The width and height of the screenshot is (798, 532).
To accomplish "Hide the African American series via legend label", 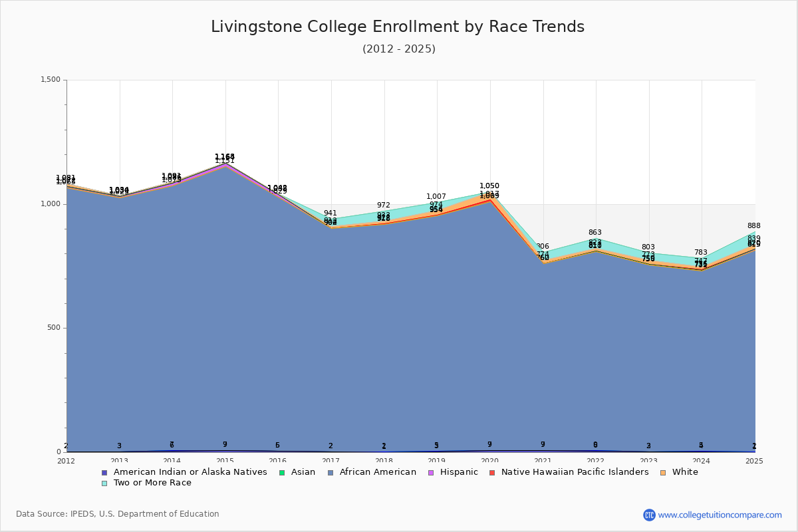I will pos(378,472).
